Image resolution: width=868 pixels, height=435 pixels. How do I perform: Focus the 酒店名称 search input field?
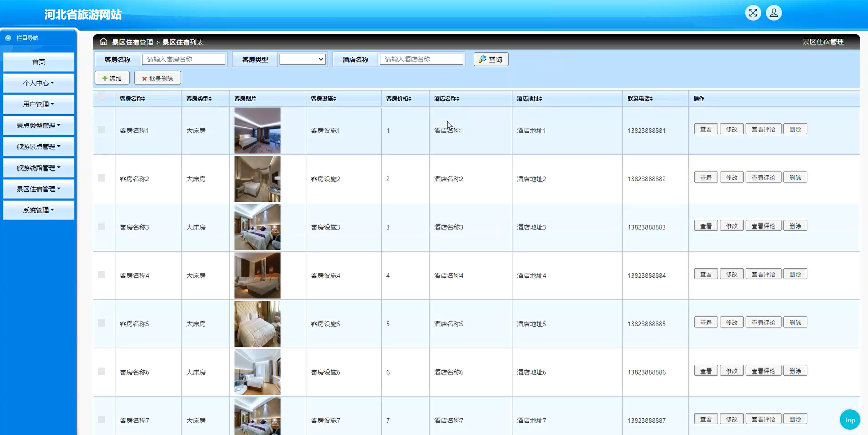coord(421,59)
